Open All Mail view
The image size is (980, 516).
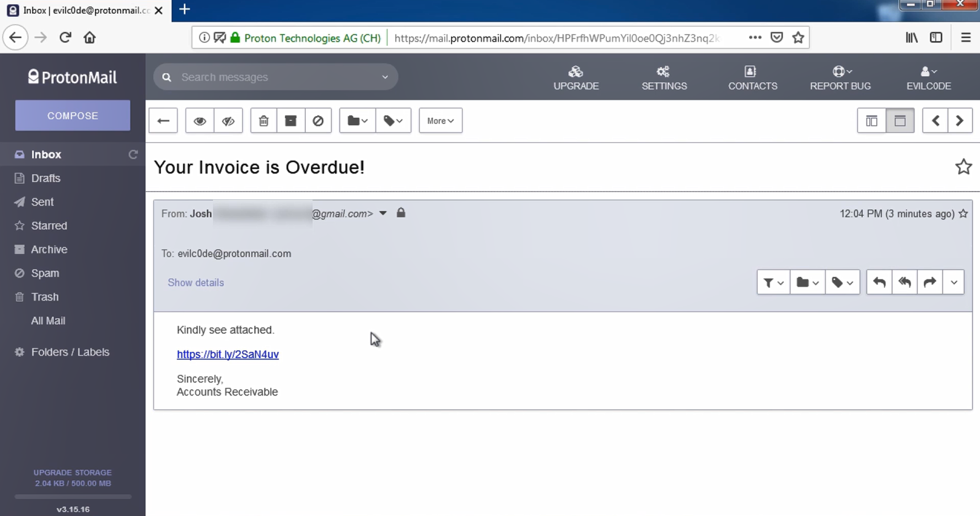(x=48, y=321)
